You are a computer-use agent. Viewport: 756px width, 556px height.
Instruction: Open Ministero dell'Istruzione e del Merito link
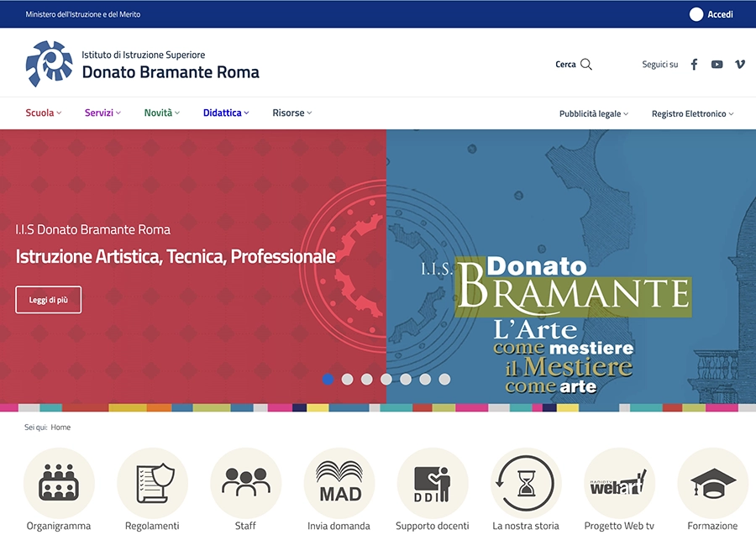[x=83, y=14]
